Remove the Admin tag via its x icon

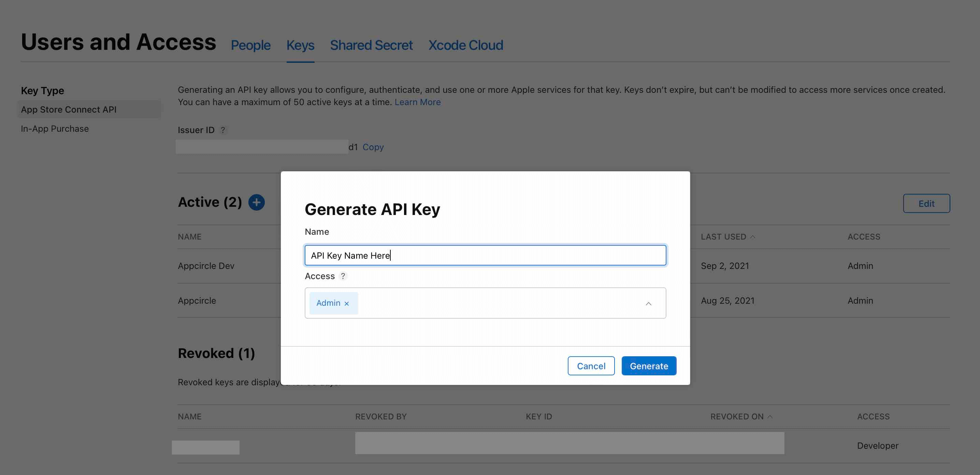[347, 303]
